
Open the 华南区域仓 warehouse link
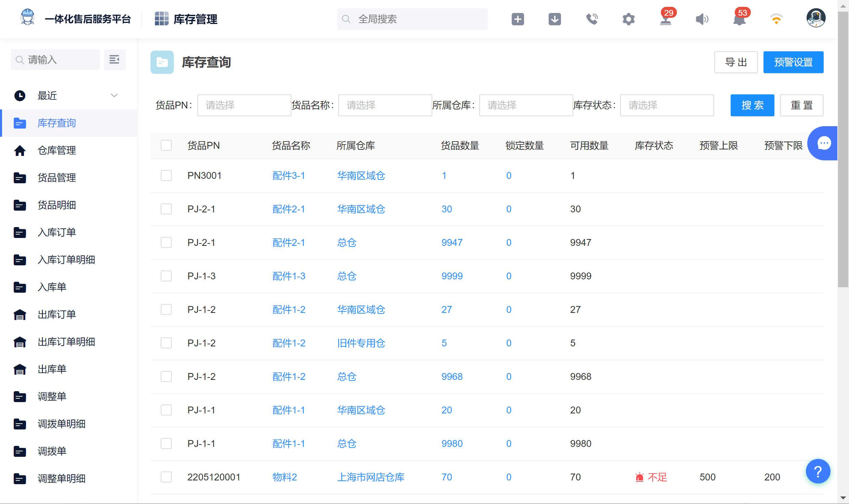[361, 175]
